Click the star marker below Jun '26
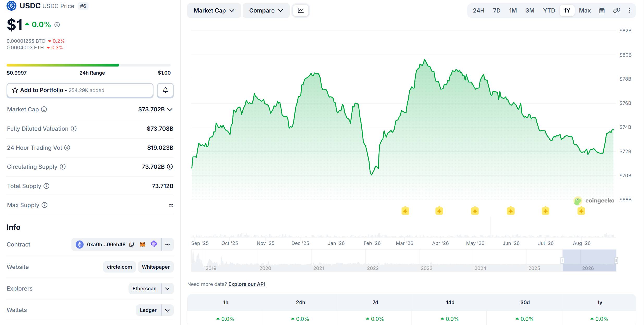 click(x=511, y=211)
